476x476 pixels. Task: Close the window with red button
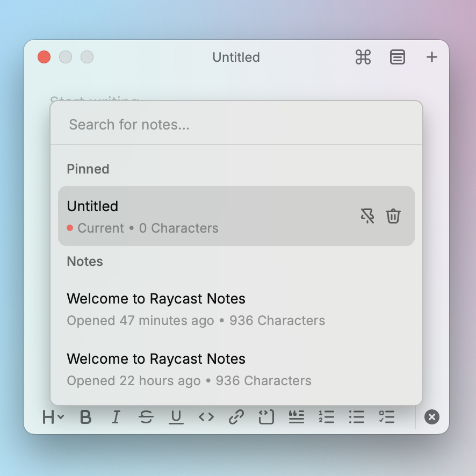tap(44, 57)
